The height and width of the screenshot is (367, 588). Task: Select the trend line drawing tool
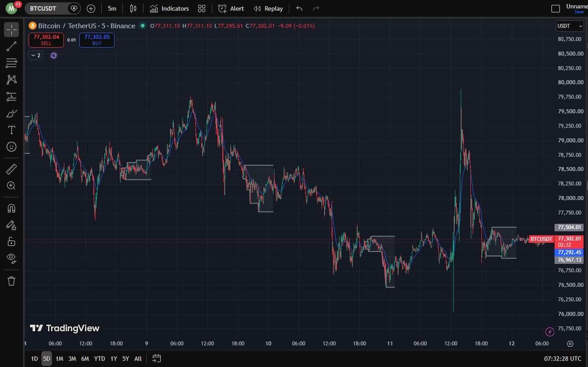12,47
